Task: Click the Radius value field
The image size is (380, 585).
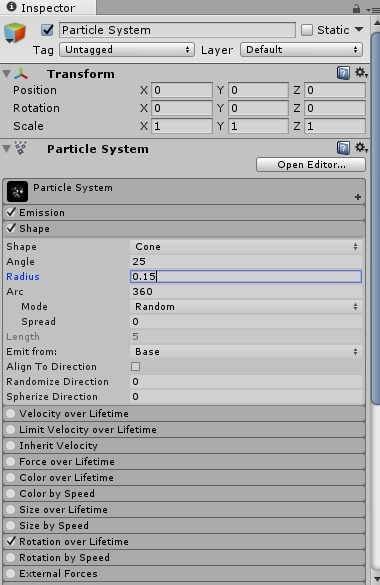Action: tap(246, 276)
